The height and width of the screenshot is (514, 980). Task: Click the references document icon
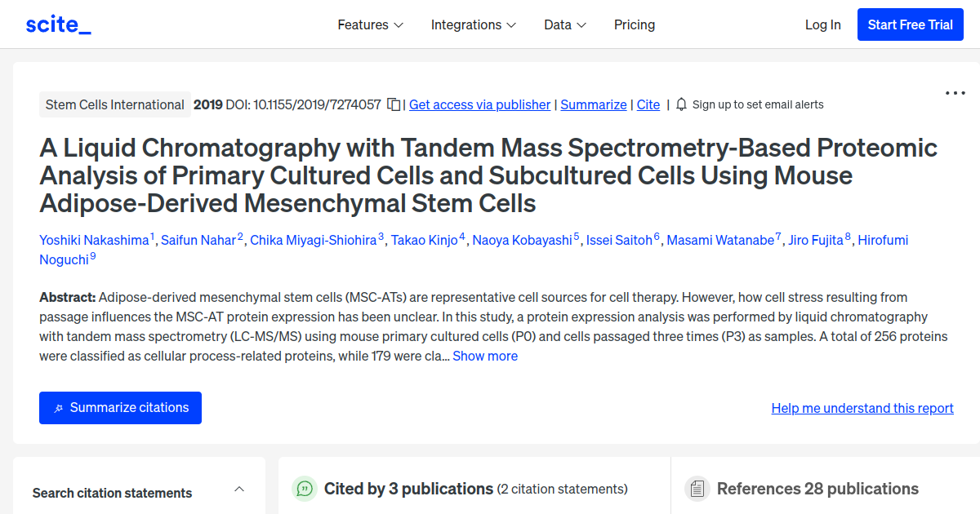(697, 488)
